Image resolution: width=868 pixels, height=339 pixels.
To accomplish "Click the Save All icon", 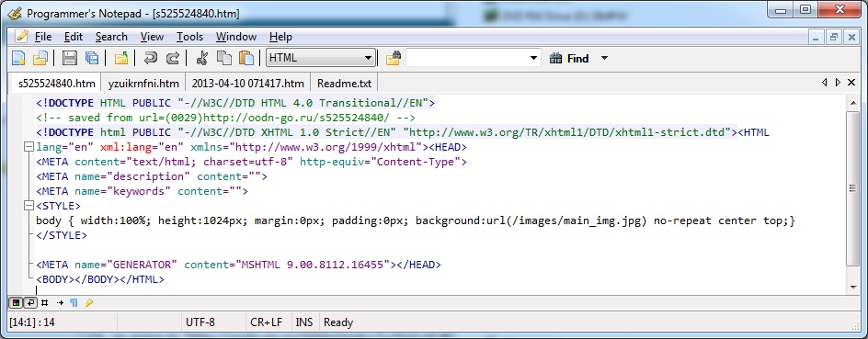I will [92, 58].
